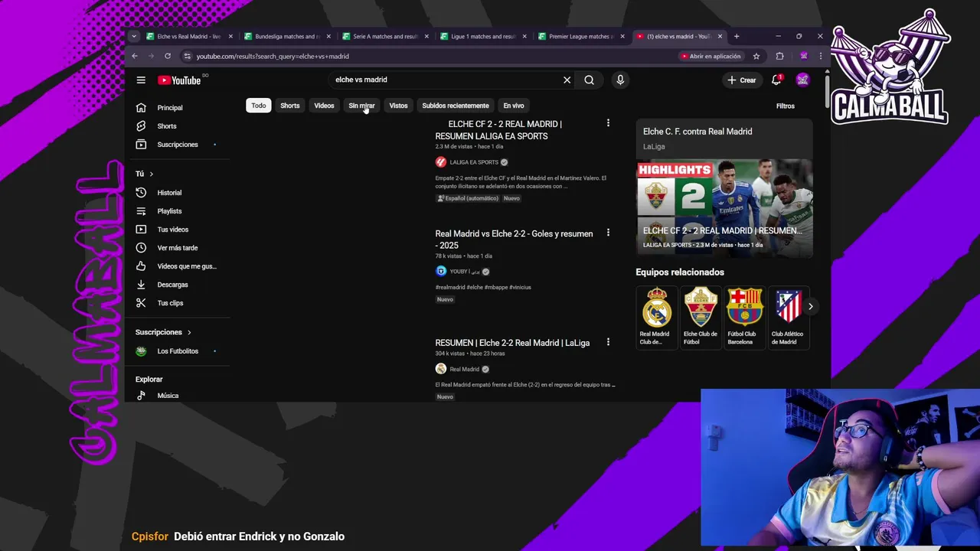Show more related teams with right arrow

point(810,307)
